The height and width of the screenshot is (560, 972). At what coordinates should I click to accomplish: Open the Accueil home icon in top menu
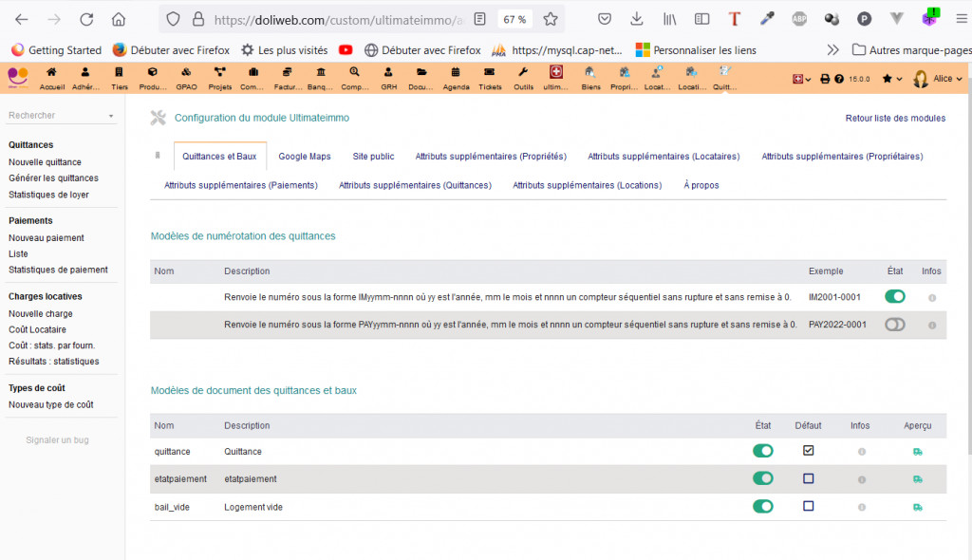[x=51, y=72]
